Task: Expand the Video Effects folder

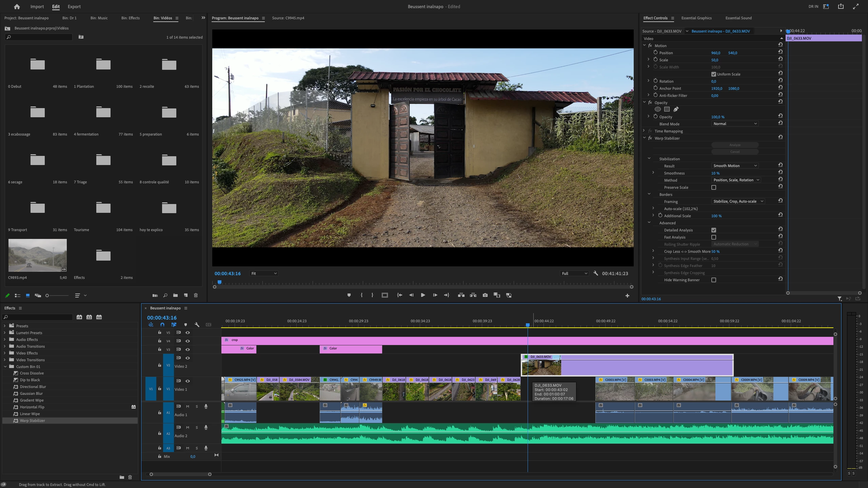Action: [x=5, y=353]
